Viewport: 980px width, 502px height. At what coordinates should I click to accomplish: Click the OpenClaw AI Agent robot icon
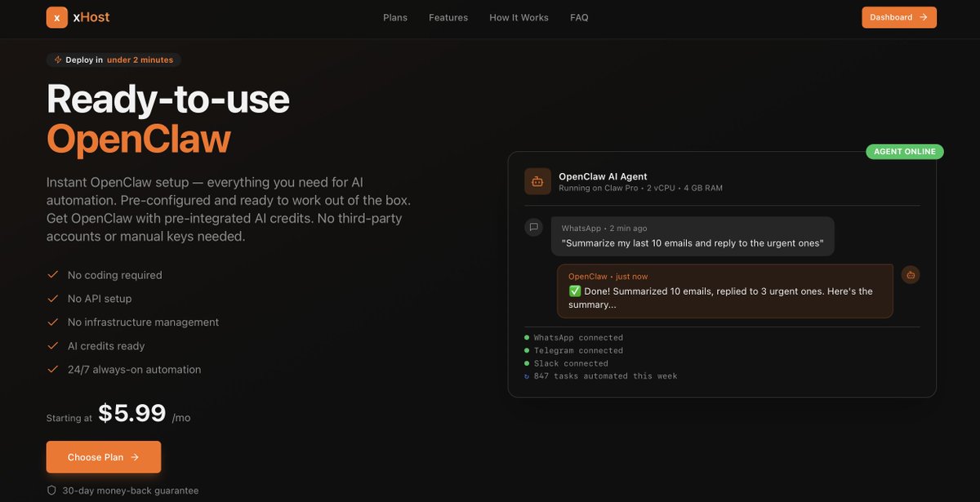click(x=537, y=181)
